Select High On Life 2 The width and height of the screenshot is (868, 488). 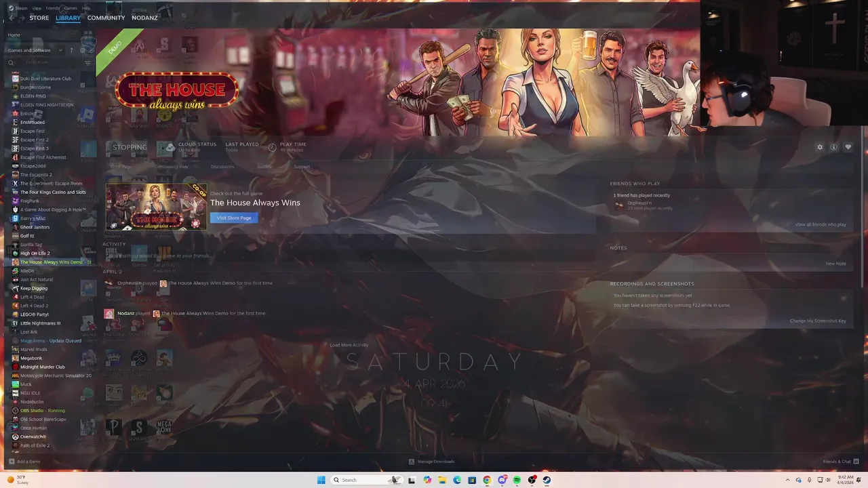(x=35, y=253)
